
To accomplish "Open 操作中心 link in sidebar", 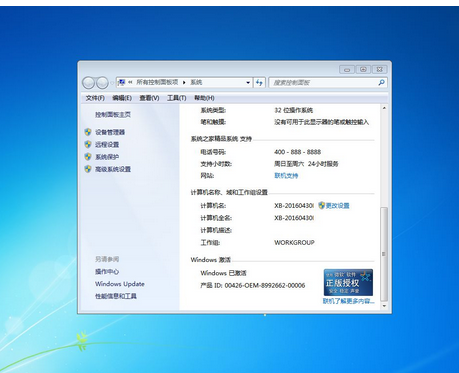I will pyautogui.click(x=107, y=272).
